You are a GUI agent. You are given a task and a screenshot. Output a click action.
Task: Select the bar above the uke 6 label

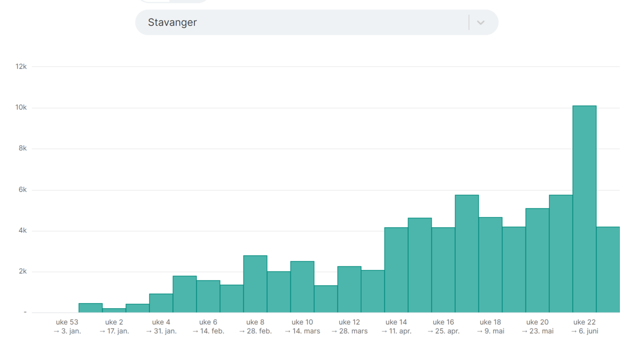208,296
